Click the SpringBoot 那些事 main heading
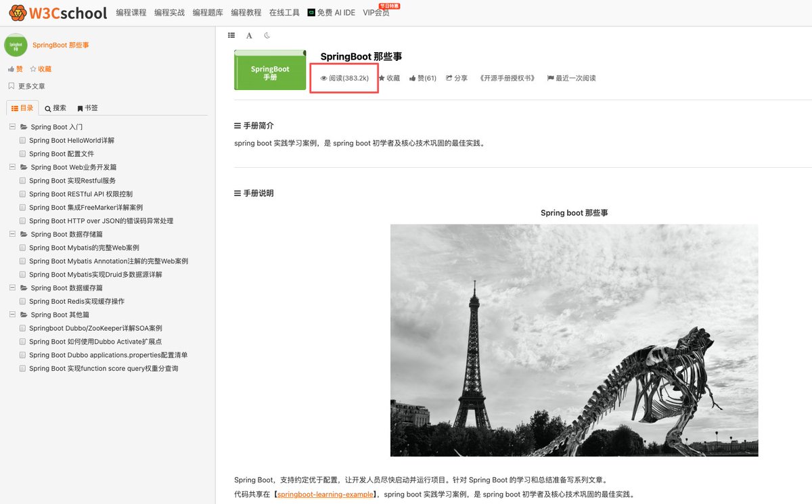This screenshot has height=504, width=812. (x=361, y=57)
